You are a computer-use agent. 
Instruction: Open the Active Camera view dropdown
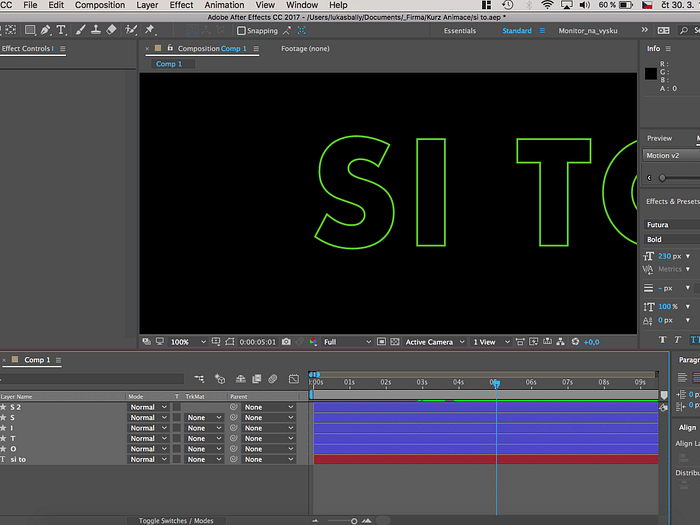coord(433,342)
